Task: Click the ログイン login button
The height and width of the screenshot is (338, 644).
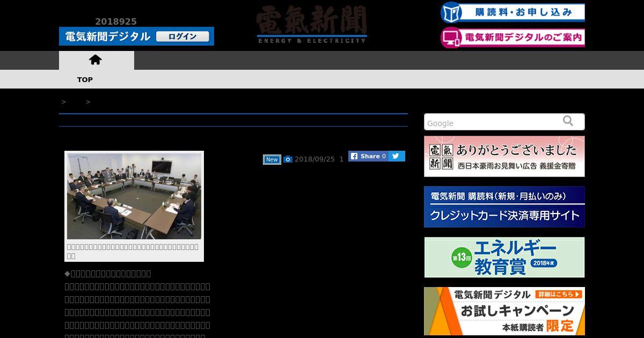Action: tap(183, 36)
